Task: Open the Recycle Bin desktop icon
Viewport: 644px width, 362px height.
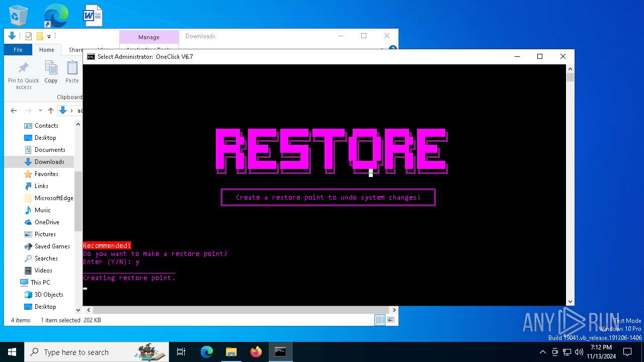Action: [19, 15]
